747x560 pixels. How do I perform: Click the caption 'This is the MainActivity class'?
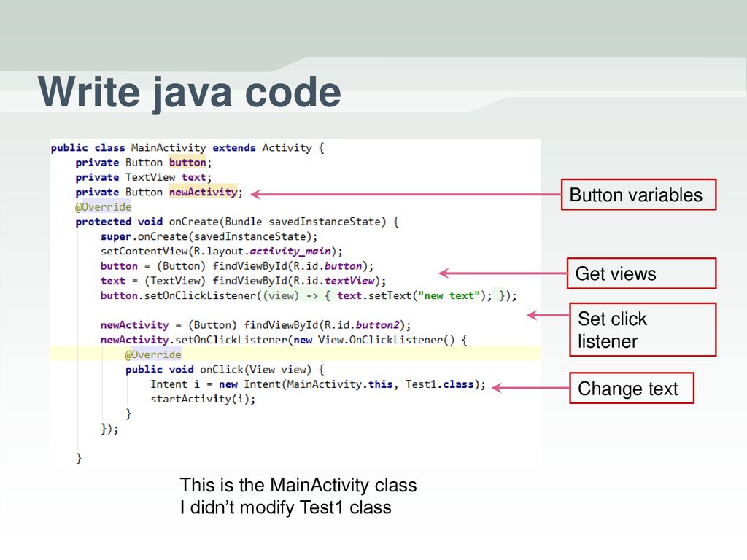click(298, 485)
